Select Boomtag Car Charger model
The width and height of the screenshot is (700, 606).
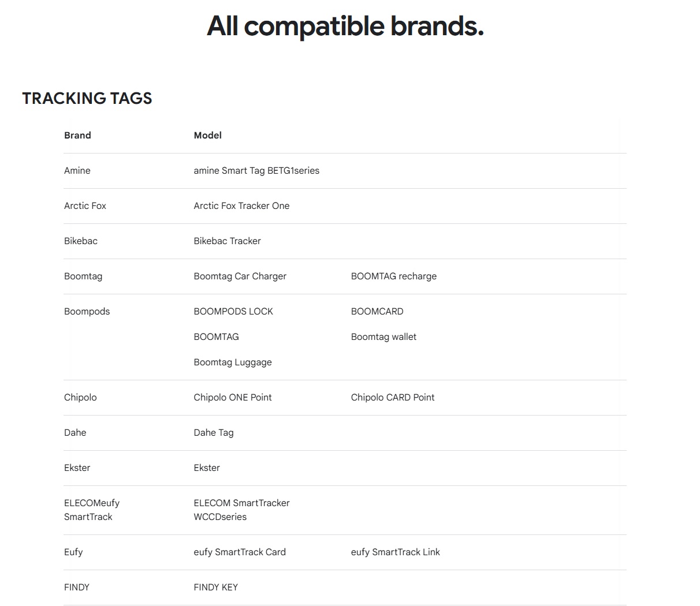tap(240, 276)
